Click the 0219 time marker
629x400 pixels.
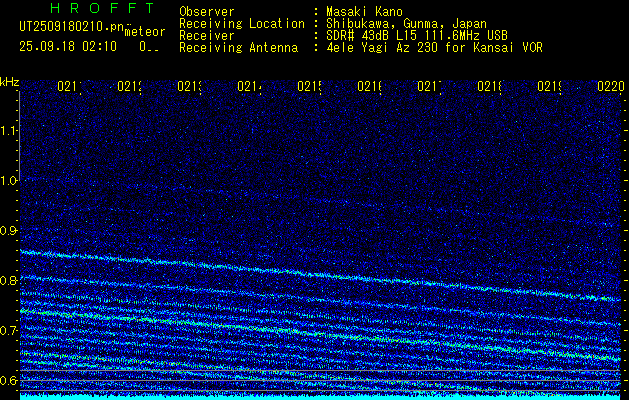click(550, 86)
